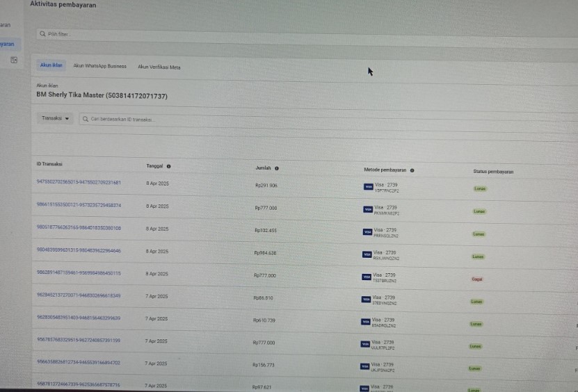Click Lunas status badge for Rp291.906 transaction
This screenshot has height=392, width=578.
[x=479, y=188]
